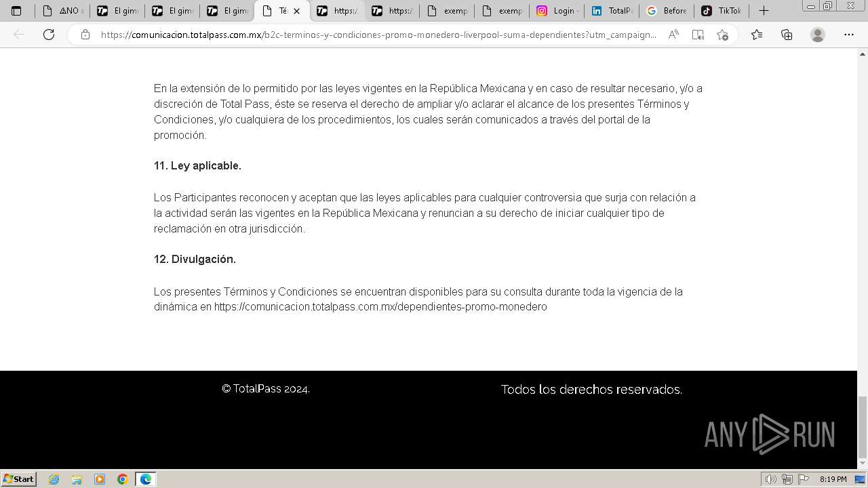Open the Favorites list
Image resolution: width=868 pixels, height=488 pixels.
(757, 35)
